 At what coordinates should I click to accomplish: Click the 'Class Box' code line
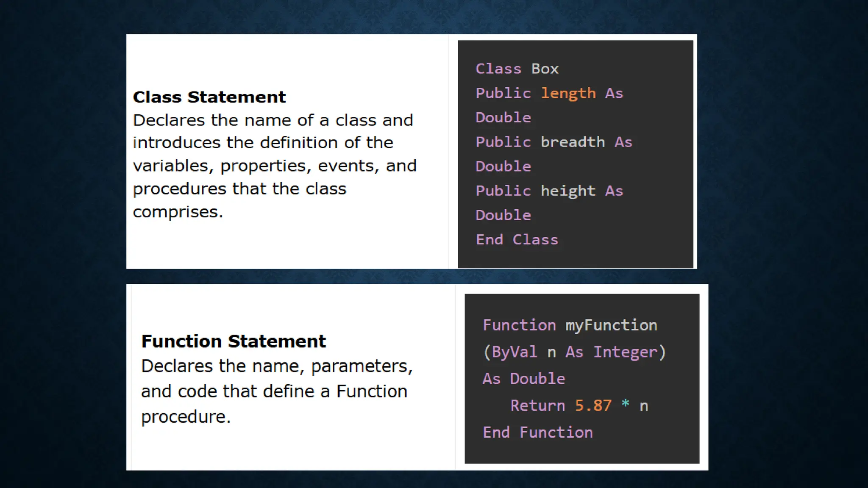pyautogui.click(x=517, y=69)
